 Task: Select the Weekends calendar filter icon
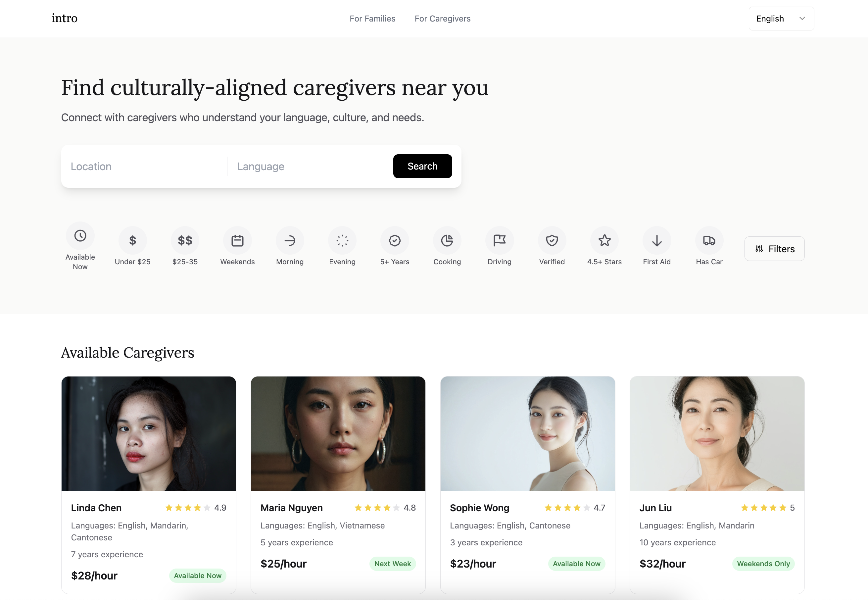coord(237,241)
